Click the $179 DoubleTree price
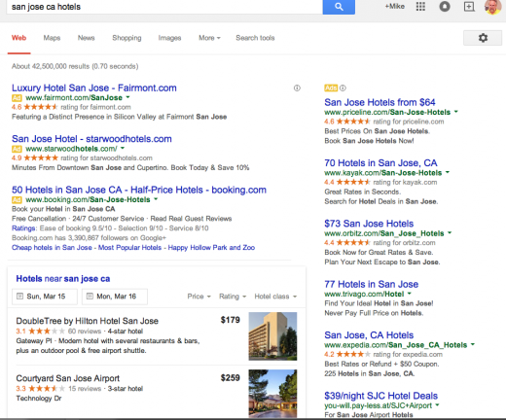 231,320
